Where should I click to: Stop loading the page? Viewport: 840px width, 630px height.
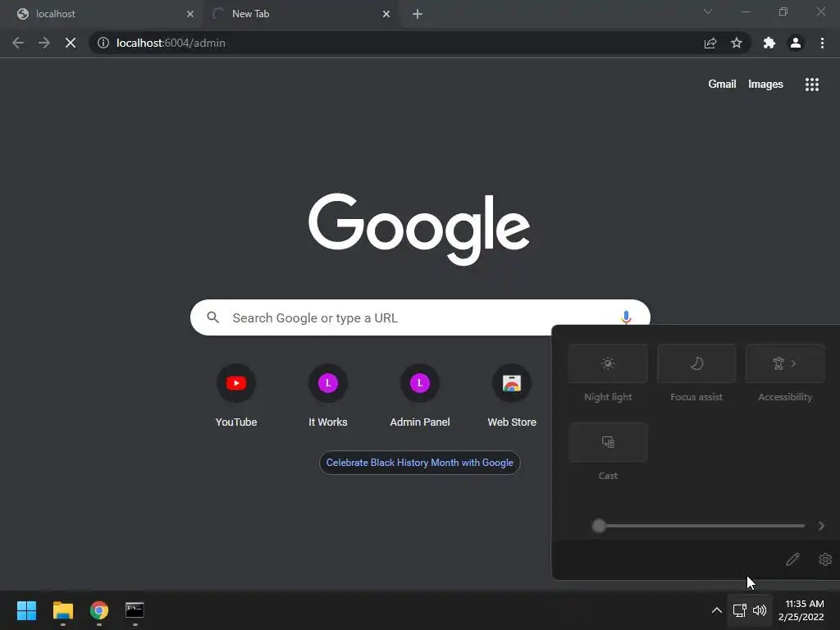pos(71,43)
